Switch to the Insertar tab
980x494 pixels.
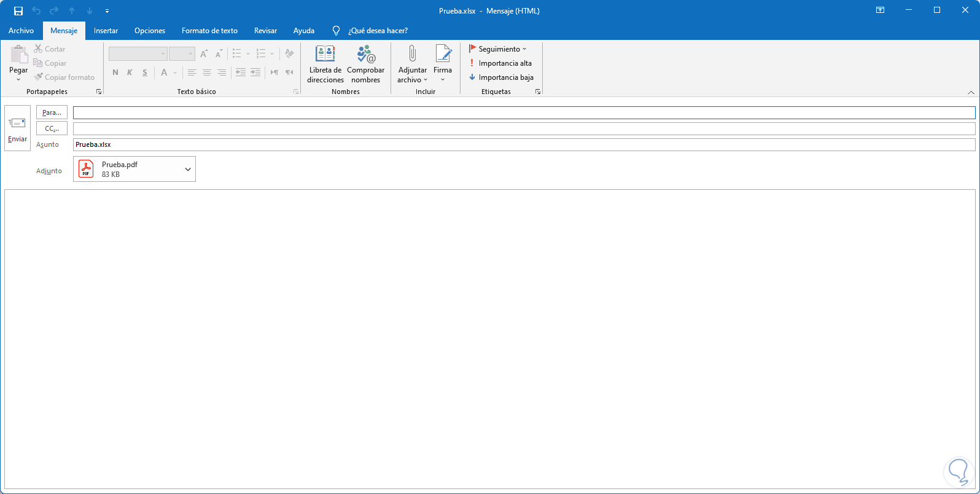[x=106, y=31]
